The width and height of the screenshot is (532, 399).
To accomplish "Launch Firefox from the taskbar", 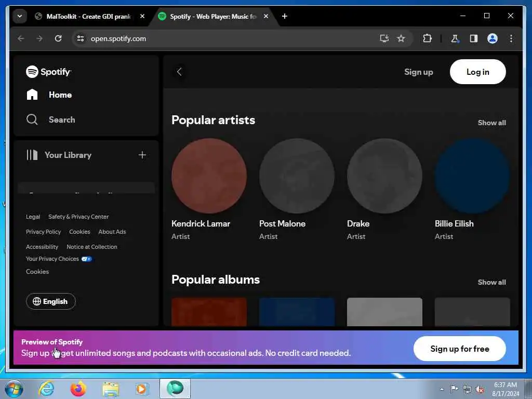I will (x=78, y=389).
